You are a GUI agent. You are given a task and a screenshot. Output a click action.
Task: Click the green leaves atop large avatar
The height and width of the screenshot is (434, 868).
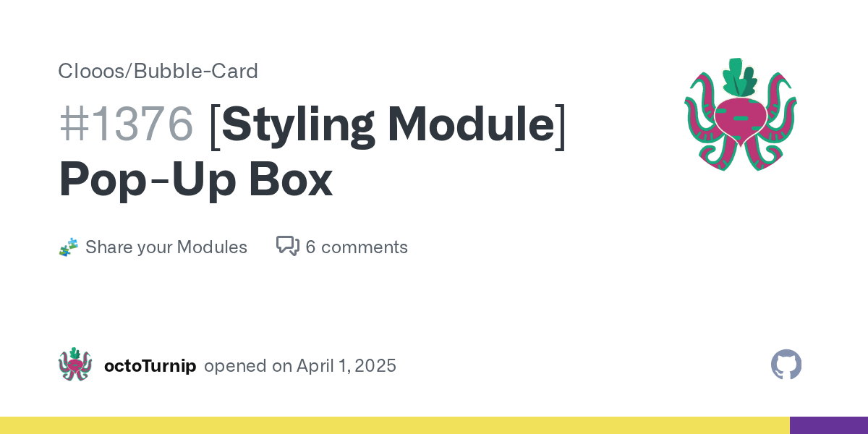point(739,77)
